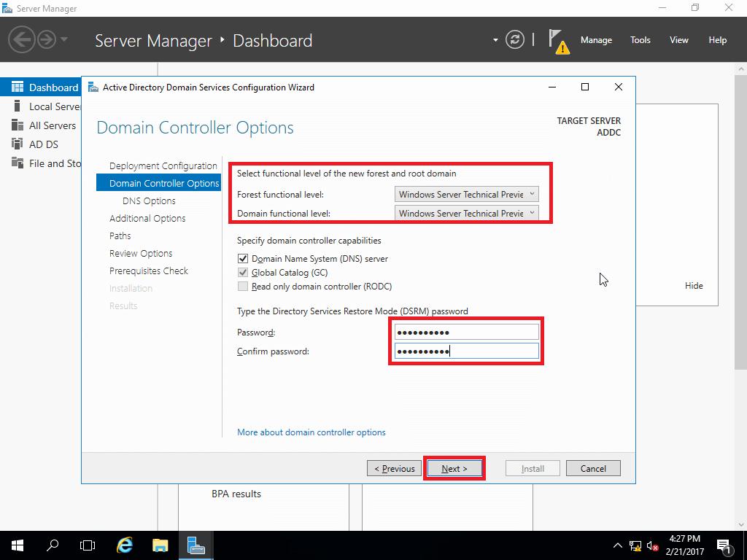Click the Confirm password field
Viewport: 747px width, 560px height.
tap(466, 351)
